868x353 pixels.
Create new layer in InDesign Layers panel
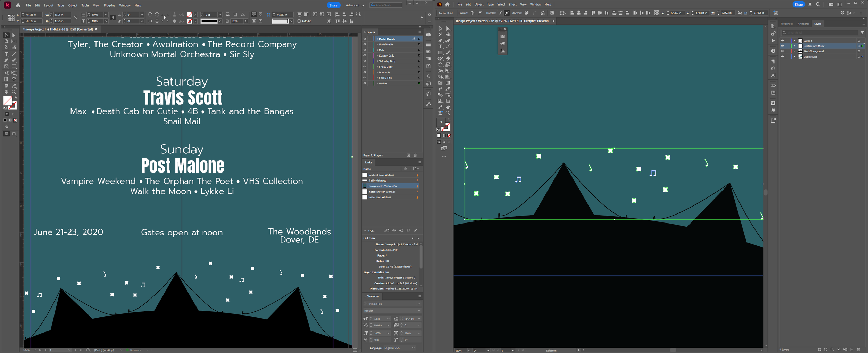tap(408, 155)
